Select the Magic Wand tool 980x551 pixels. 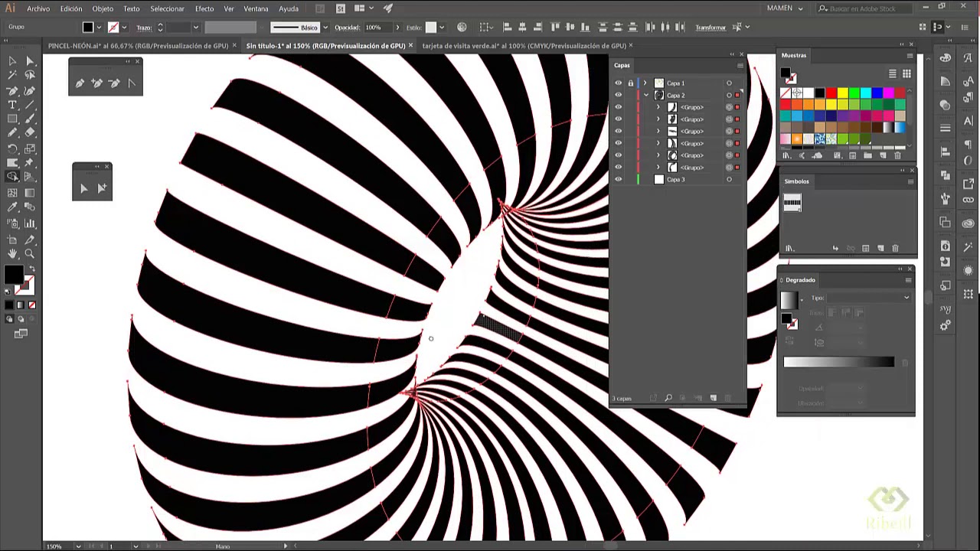click(12, 75)
